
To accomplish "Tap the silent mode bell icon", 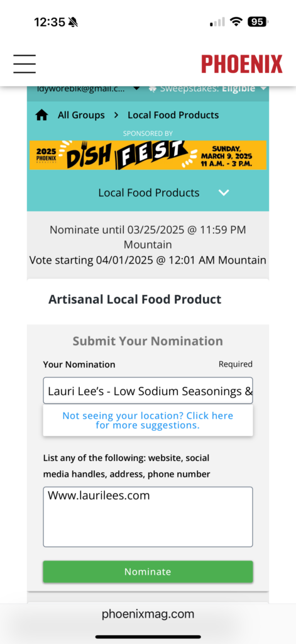I will click(x=74, y=22).
